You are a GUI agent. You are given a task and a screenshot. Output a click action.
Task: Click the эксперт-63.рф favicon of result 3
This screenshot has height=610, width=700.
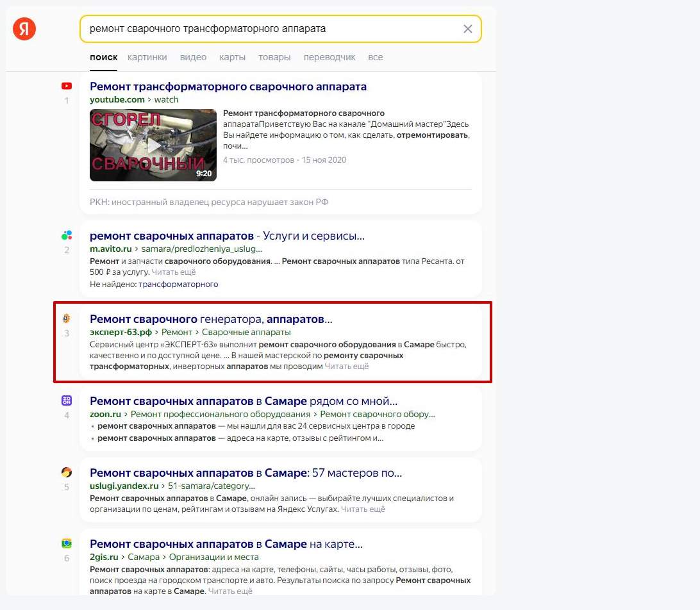click(x=67, y=318)
